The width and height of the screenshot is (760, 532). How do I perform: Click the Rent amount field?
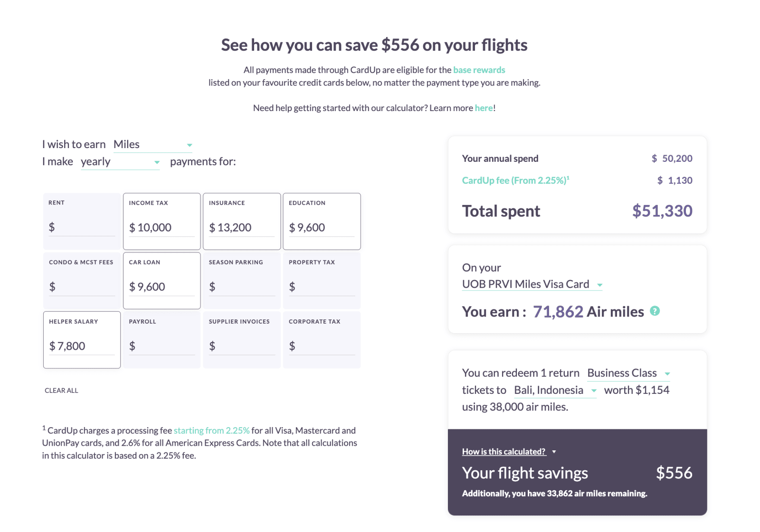(x=82, y=227)
